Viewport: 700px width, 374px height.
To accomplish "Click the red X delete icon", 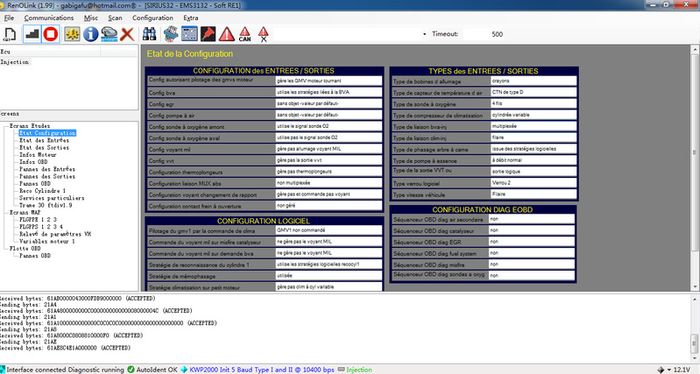I will [127, 34].
